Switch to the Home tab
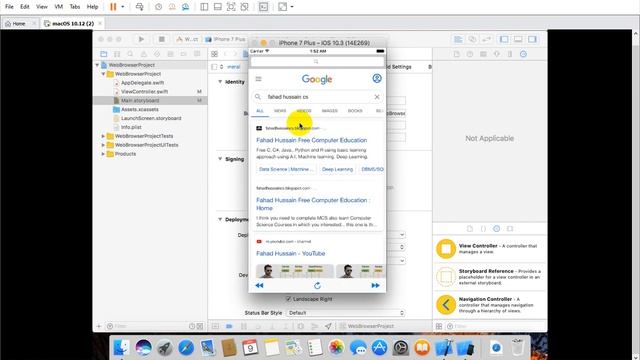The width and height of the screenshot is (640, 360). [19, 24]
